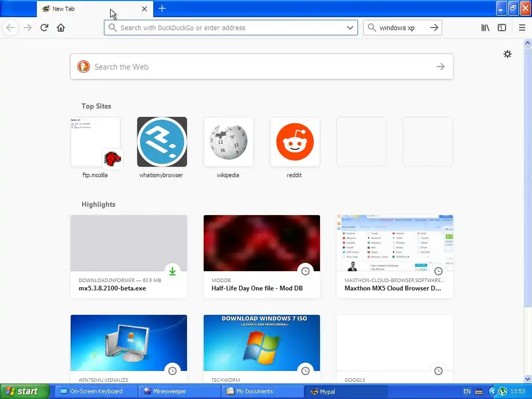532x399 pixels.
Task: Click history clock on WIN7SIMU card
Action: [172, 371]
